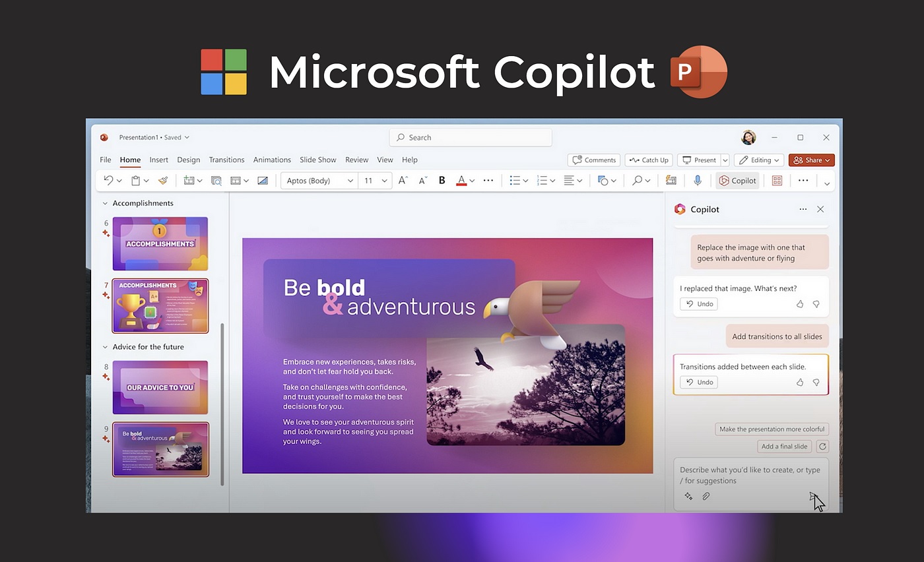This screenshot has width=924, height=562.
Task: Click the Undo icon in ribbon
Action: pyautogui.click(x=109, y=180)
